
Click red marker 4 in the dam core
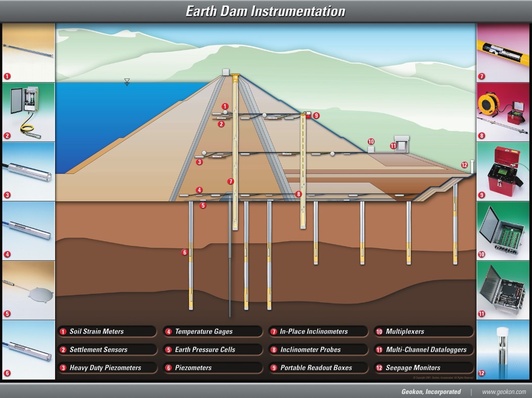tap(200, 190)
